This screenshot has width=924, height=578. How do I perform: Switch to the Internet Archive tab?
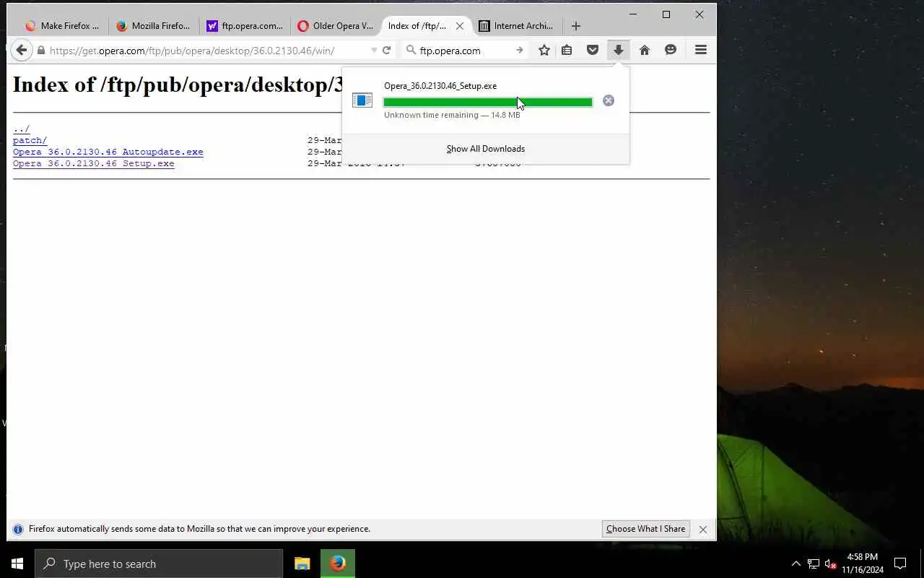point(517,26)
